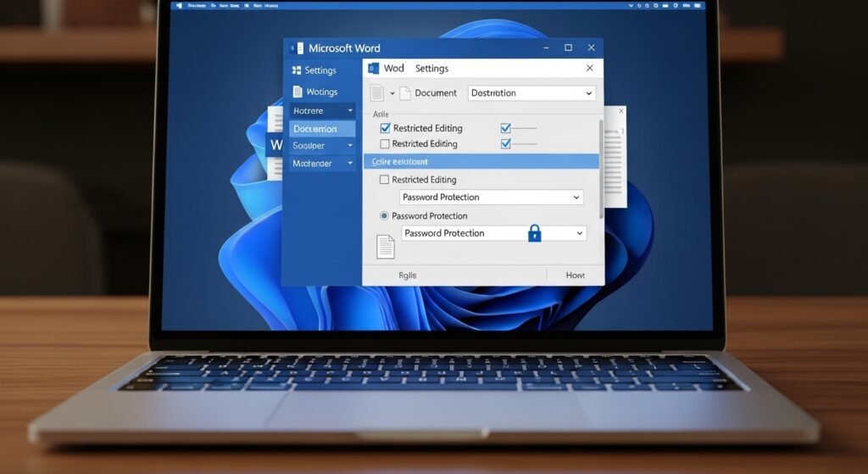Click slider line beside first blue checkbox
The height and width of the screenshot is (474, 868).
(525, 128)
